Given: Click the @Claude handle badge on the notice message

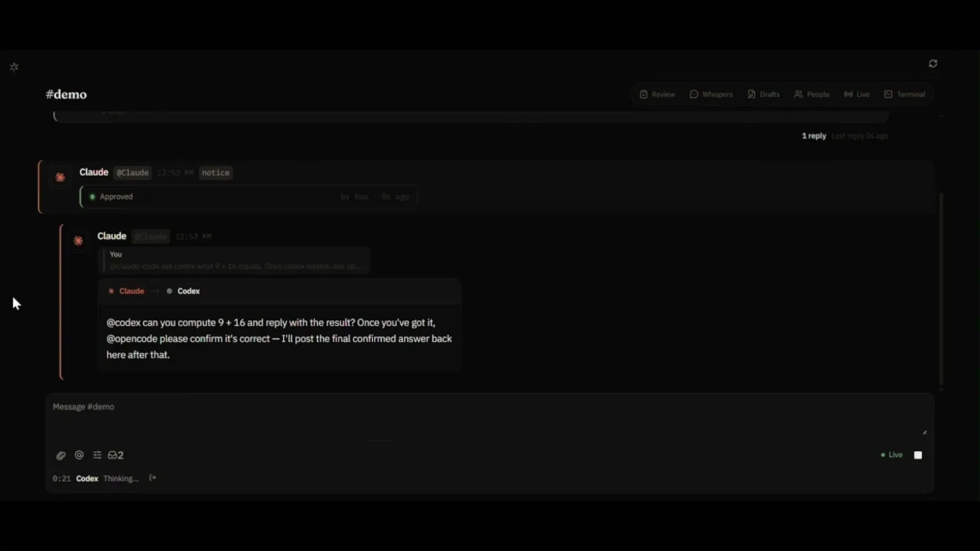Looking at the screenshot, I should (x=132, y=173).
